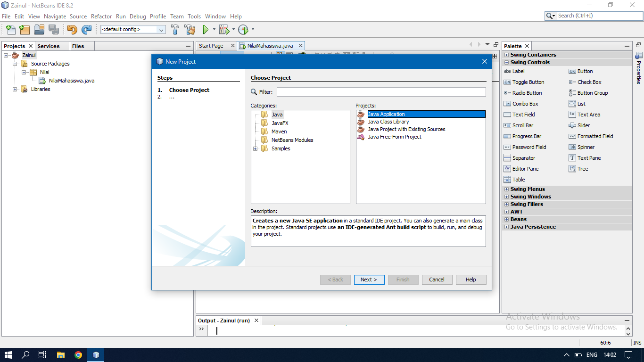Select Java Free-Form Project type
The image size is (644, 362).
[x=395, y=137]
